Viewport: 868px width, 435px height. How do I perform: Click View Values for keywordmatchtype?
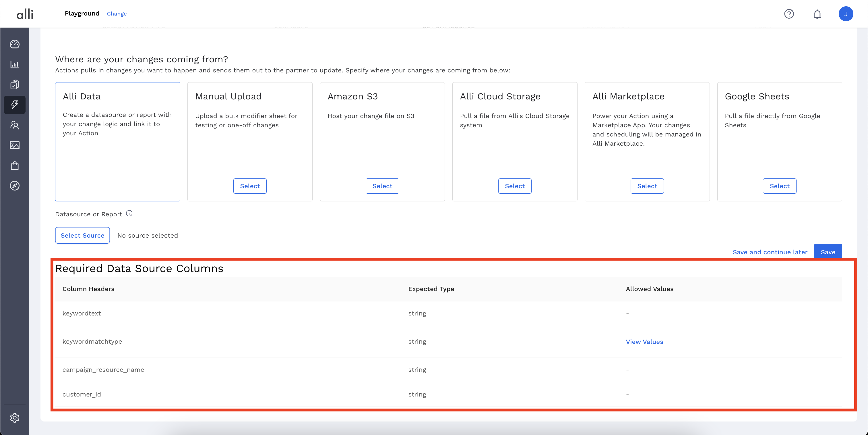point(644,342)
